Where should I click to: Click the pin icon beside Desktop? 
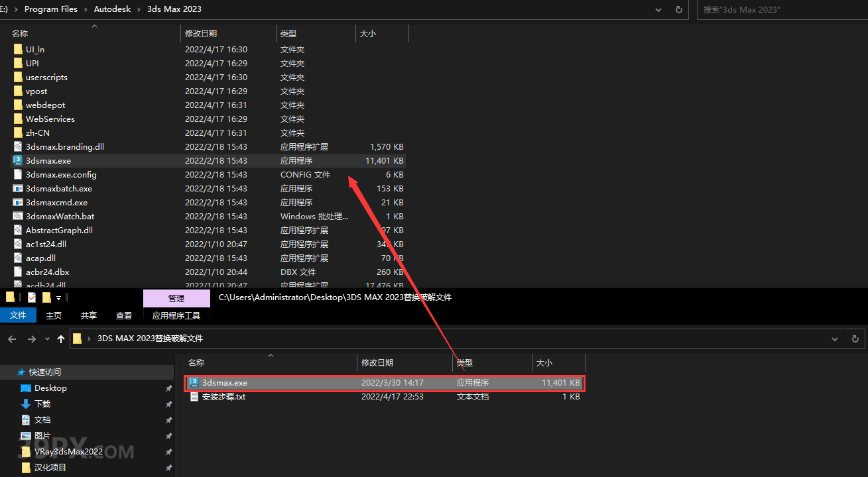[x=168, y=388]
